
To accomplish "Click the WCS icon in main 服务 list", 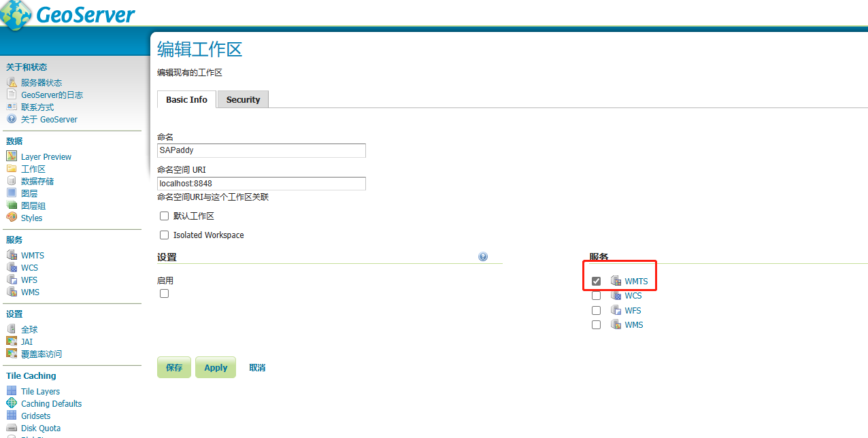I will click(x=616, y=296).
